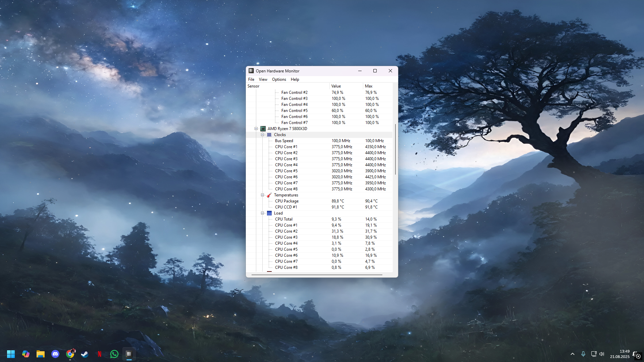This screenshot has width=644, height=362.
Task: Open Google Chrome from the taskbar
Action: pos(70,354)
